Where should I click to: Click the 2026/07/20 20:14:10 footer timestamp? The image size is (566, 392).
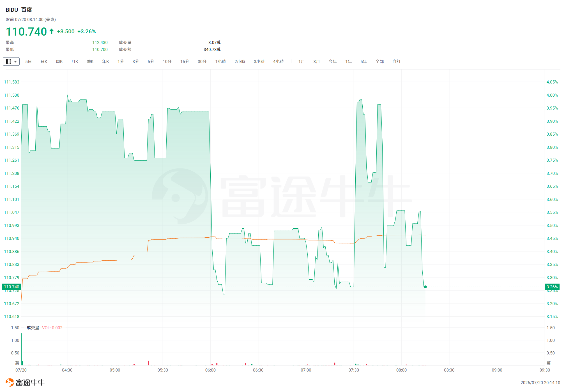pos(540,383)
